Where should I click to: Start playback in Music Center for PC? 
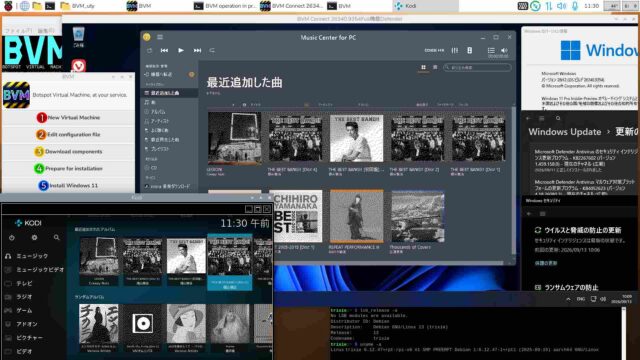[x=181, y=50]
